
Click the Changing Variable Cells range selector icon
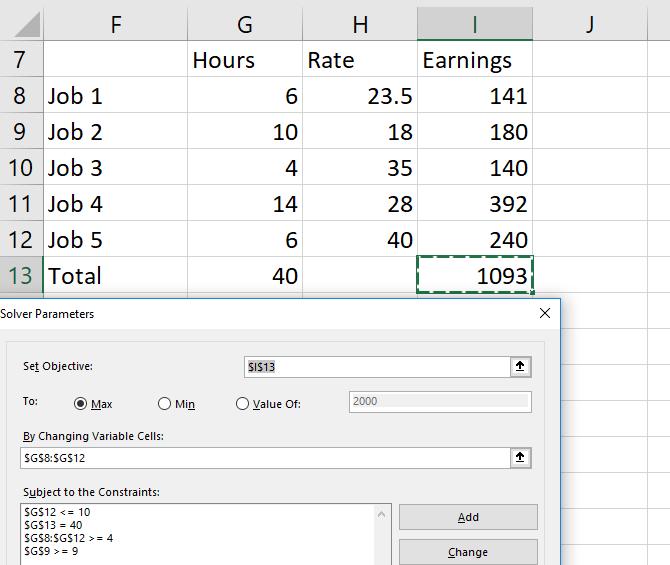pyautogui.click(x=520, y=457)
